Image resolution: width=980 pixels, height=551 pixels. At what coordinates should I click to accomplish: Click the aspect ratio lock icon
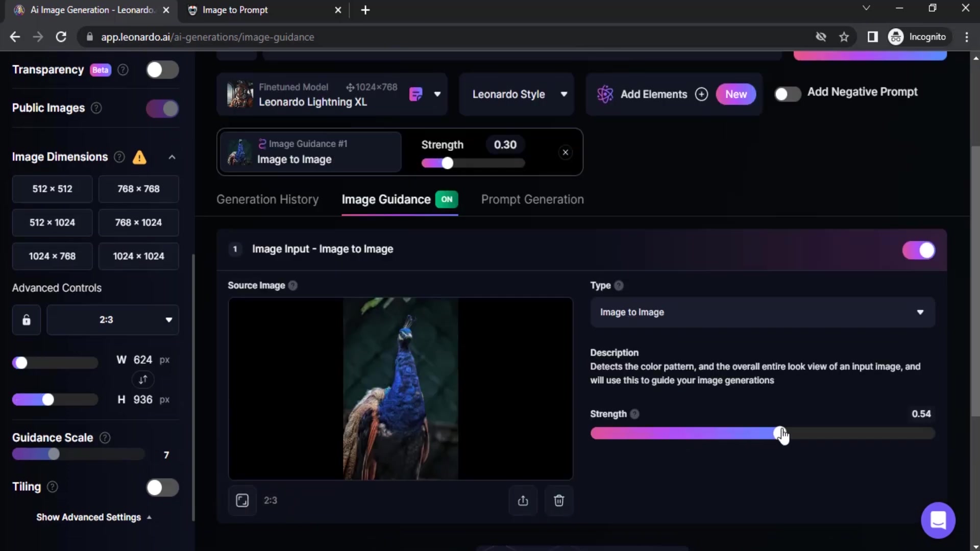point(27,320)
